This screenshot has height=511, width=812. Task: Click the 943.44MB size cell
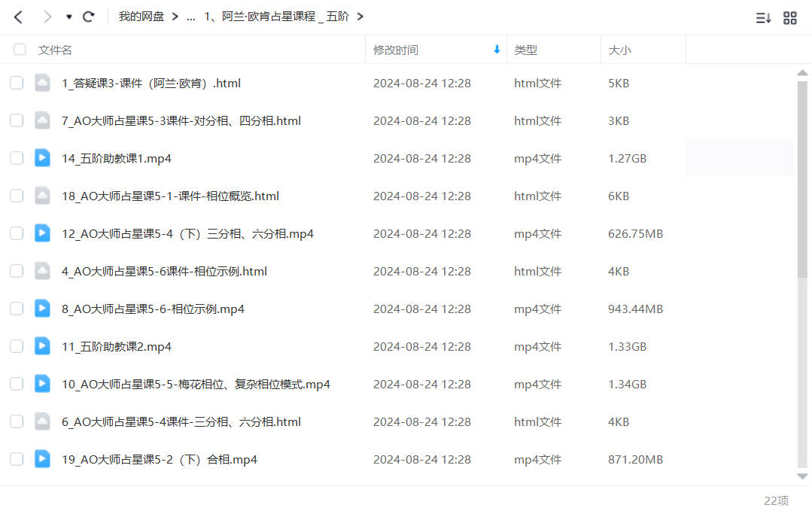pos(635,309)
